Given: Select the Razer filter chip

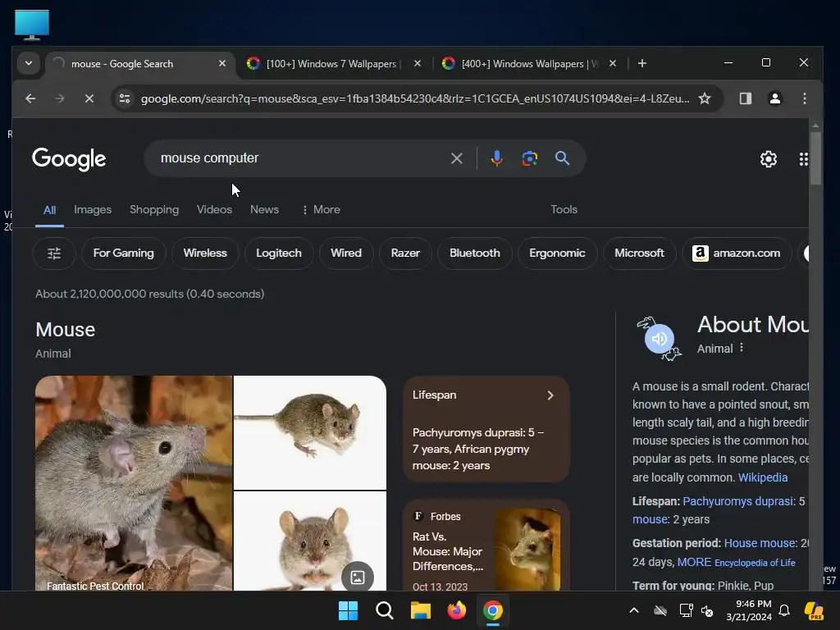Looking at the screenshot, I should pos(405,253).
